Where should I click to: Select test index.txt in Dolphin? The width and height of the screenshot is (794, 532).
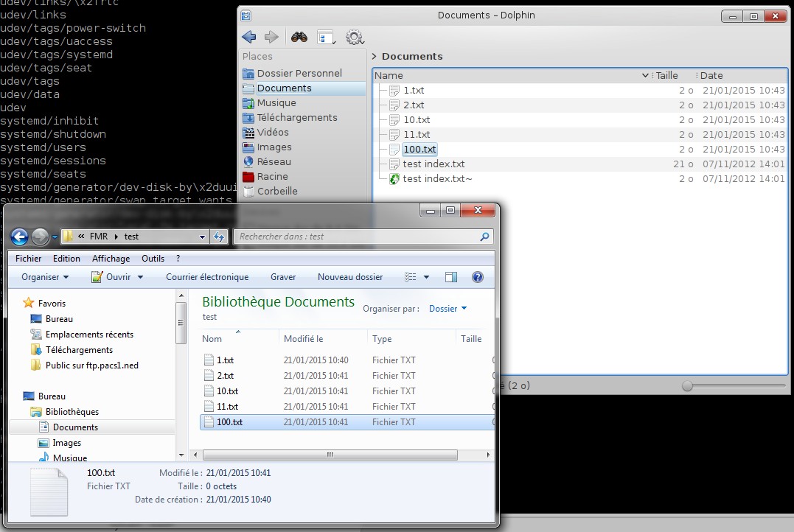(433, 164)
